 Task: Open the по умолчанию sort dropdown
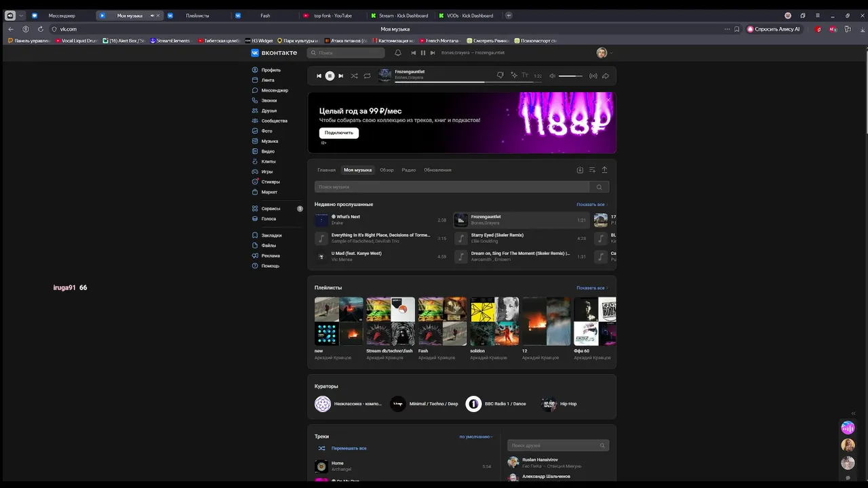(476, 436)
